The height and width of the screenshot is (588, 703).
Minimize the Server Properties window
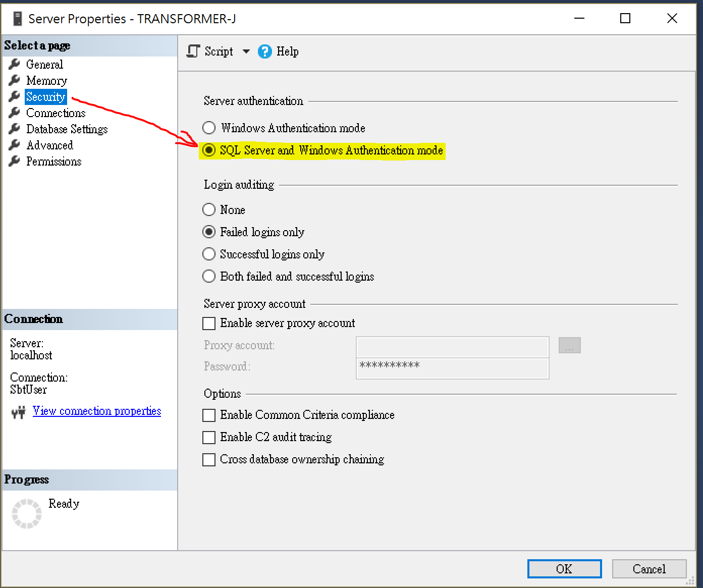[x=579, y=19]
